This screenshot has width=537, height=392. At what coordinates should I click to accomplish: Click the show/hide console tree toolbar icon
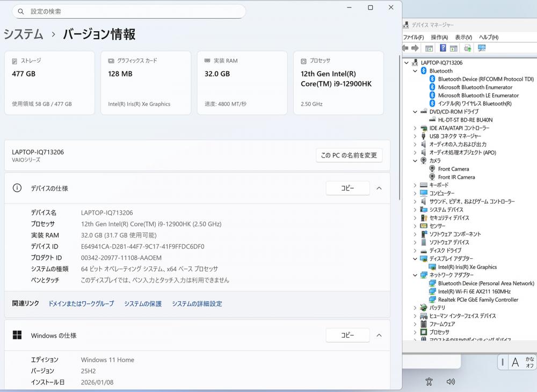pyautogui.click(x=429, y=48)
